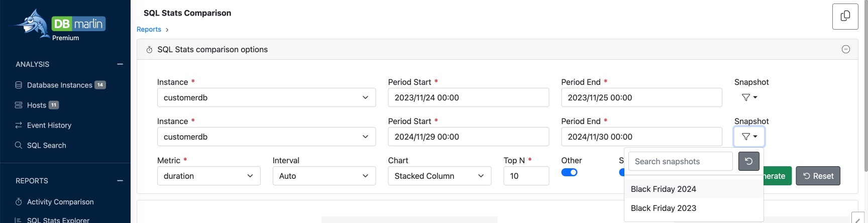Select Black Friday 2024 snapshot
This screenshot has width=868, height=223.
[x=663, y=189]
